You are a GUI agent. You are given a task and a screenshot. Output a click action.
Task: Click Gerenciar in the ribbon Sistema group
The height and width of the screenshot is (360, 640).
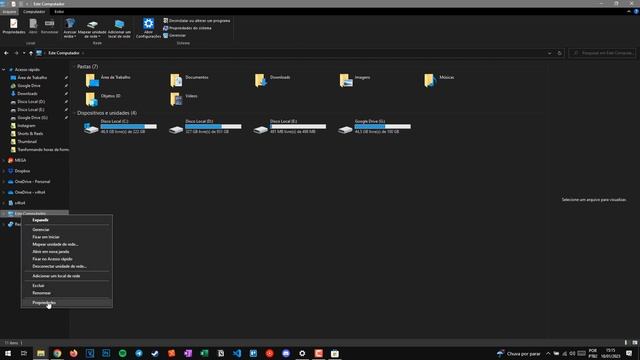[x=175, y=36]
